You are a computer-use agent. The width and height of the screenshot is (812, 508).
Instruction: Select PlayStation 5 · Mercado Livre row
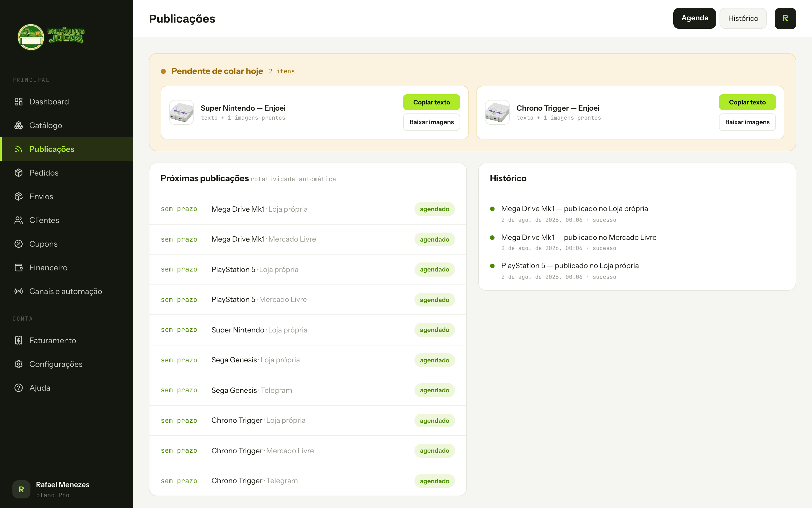308,300
